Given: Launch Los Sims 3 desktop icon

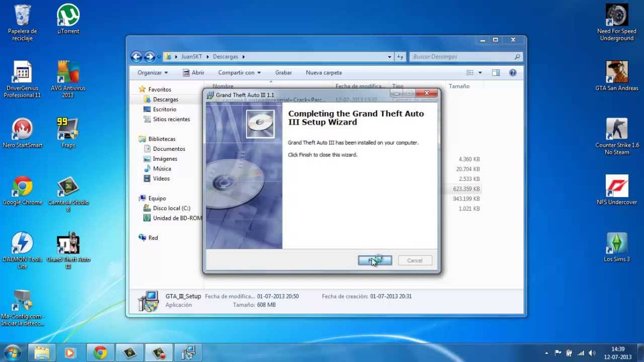Looking at the screenshot, I should 617,247.
